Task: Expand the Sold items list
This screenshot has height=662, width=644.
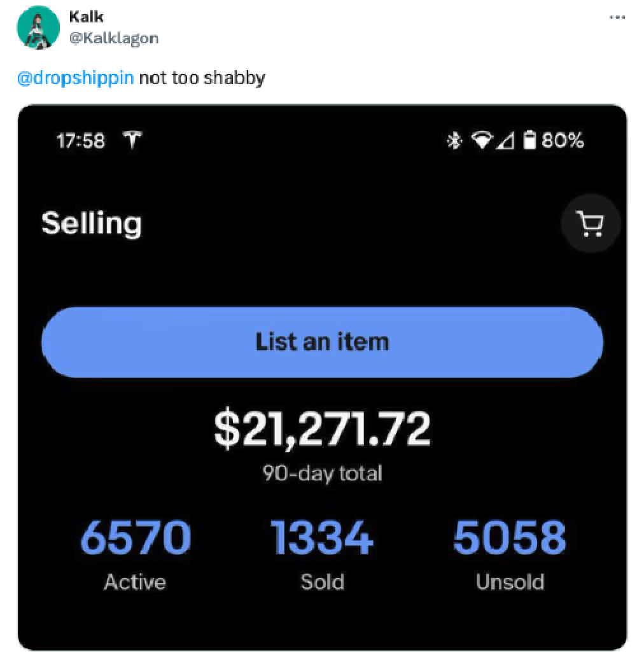Action: click(322, 581)
